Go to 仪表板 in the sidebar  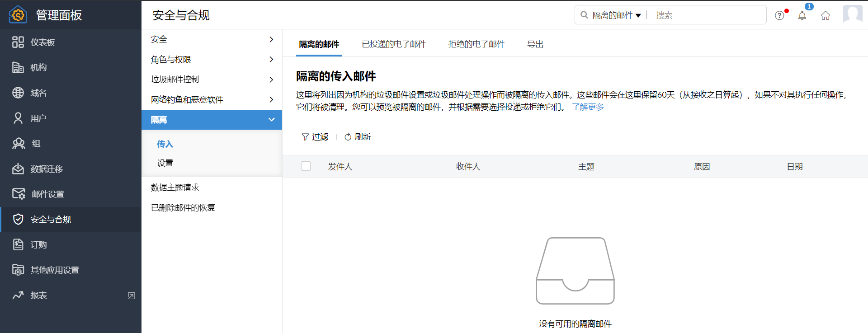(x=42, y=42)
